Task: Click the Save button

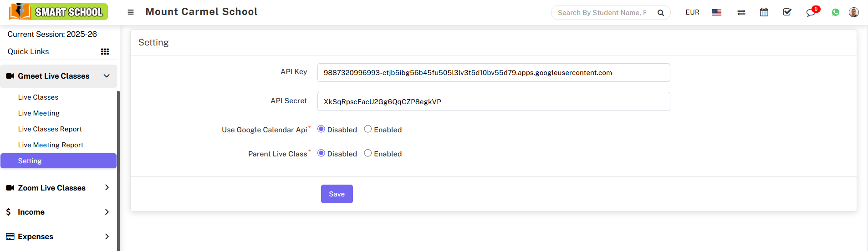Action: click(337, 194)
